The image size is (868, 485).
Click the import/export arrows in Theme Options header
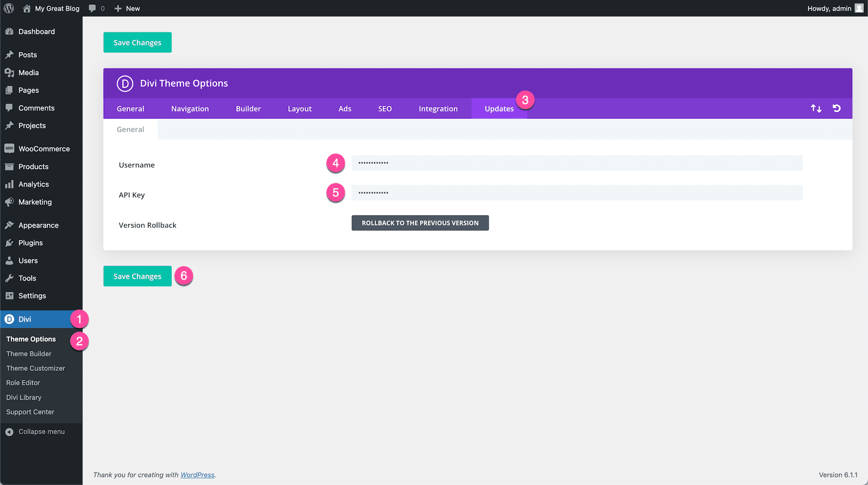pos(816,108)
